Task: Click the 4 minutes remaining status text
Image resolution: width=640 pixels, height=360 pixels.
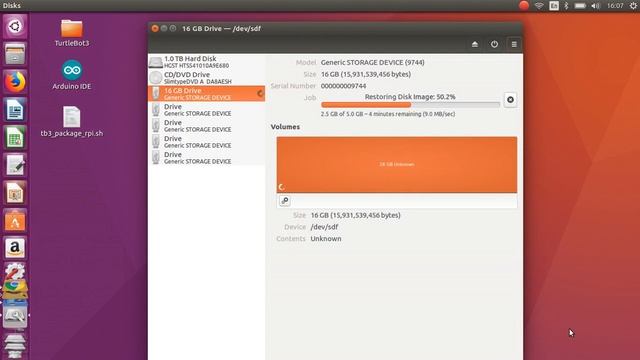Action: (387, 114)
